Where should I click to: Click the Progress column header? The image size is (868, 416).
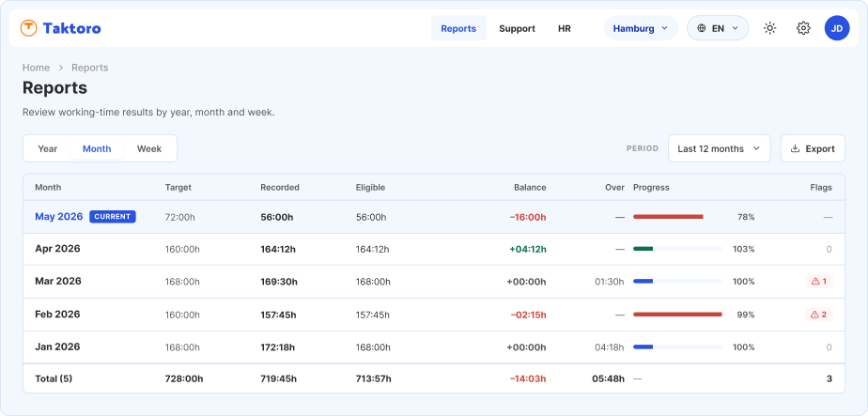click(x=651, y=188)
